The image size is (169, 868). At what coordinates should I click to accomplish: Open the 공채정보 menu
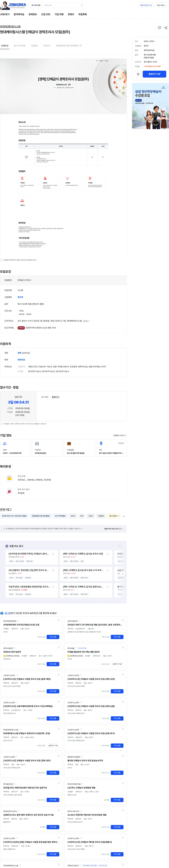point(33,15)
